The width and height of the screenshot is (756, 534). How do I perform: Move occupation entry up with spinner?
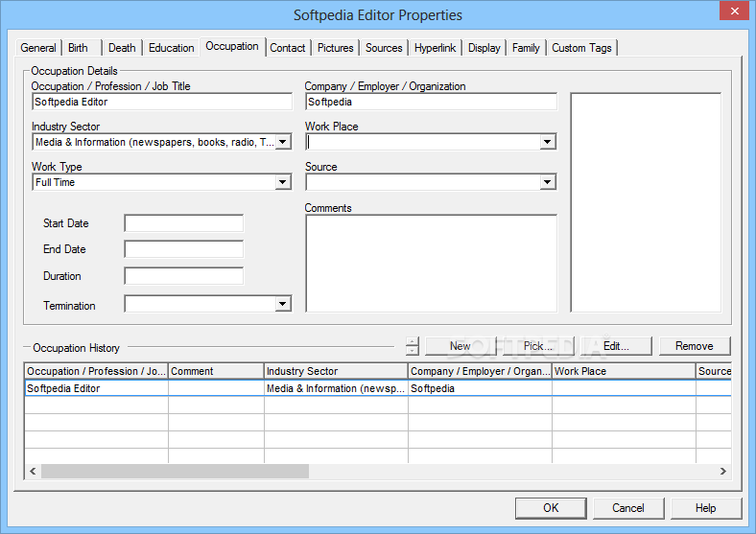(413, 341)
